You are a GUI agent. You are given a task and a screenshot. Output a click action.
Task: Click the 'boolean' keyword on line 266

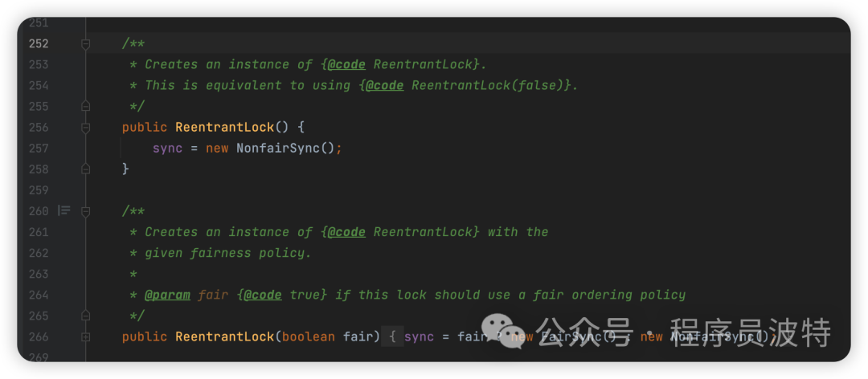pos(308,336)
